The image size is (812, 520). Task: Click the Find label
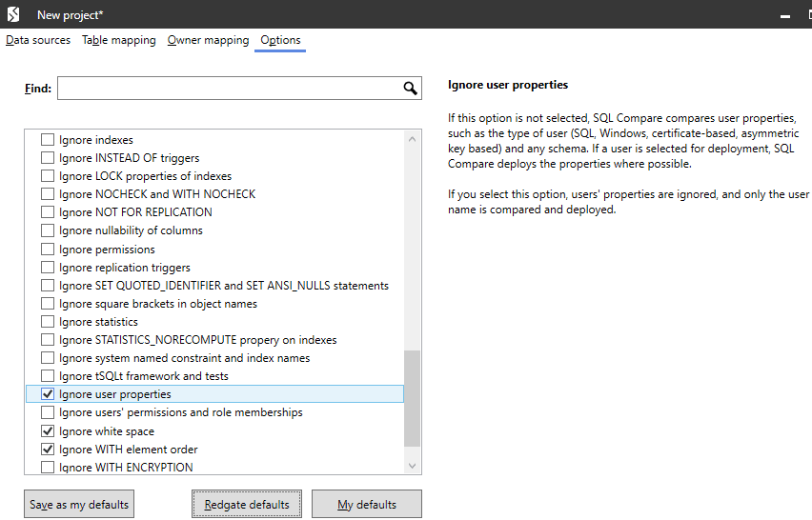[38, 89]
